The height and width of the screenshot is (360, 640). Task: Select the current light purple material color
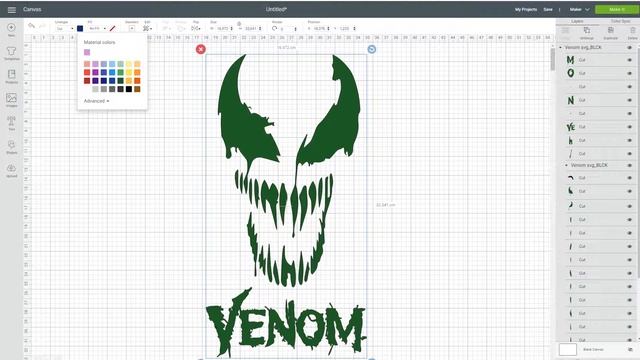point(87,52)
